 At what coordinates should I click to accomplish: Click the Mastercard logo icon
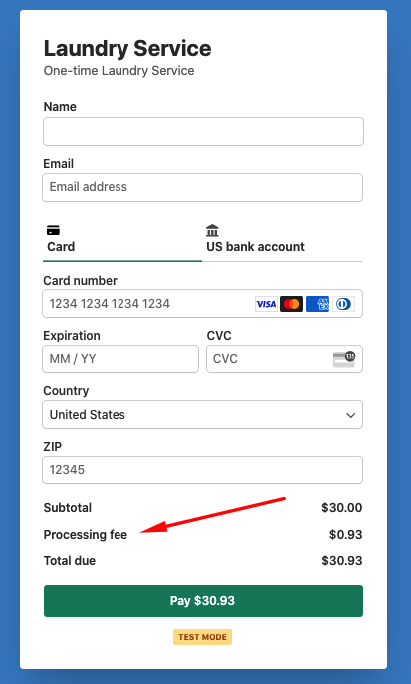291,304
